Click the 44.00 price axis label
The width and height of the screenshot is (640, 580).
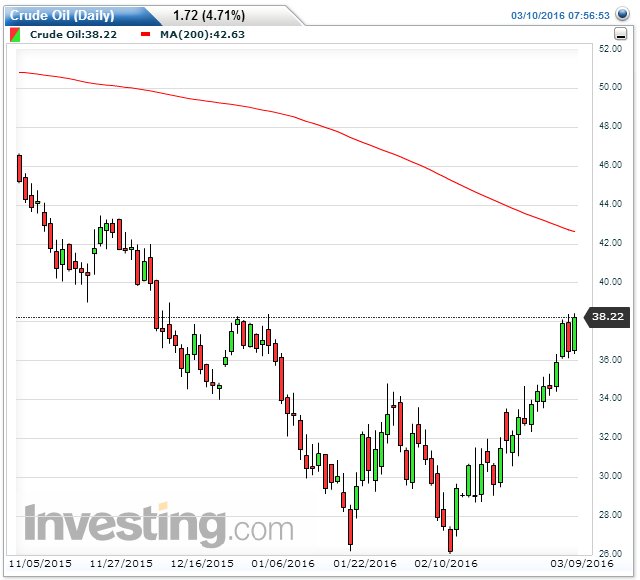click(611, 204)
